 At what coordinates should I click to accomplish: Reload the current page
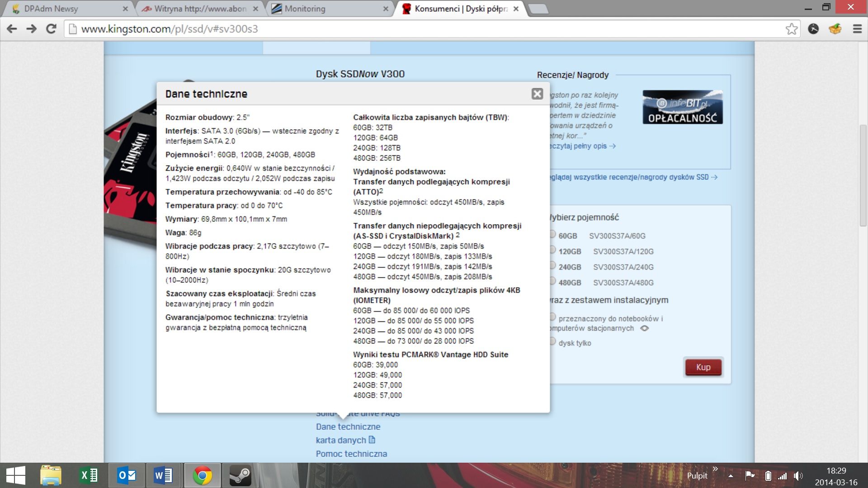point(51,29)
